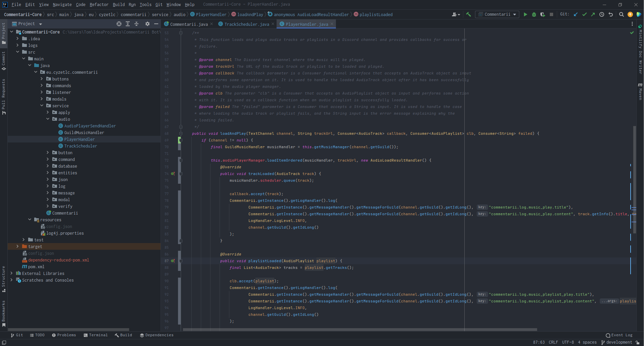Open the Maven side tool window
The image size is (644, 346).
point(640,92)
